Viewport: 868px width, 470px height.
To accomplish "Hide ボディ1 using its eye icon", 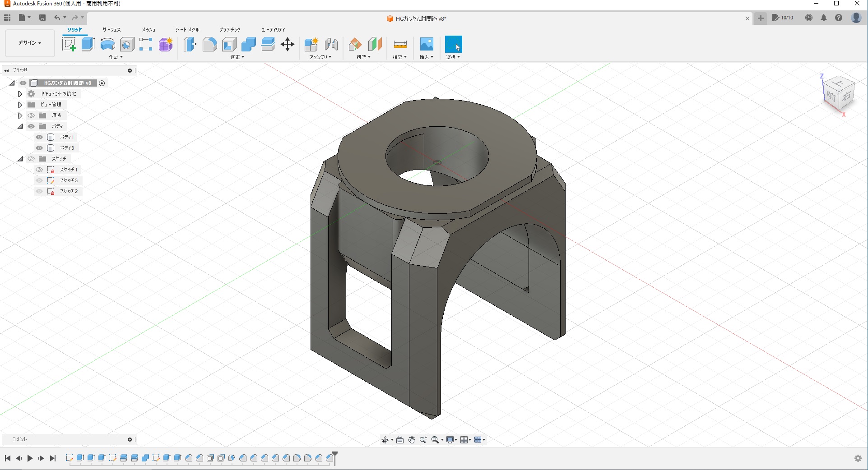I will 39,137.
